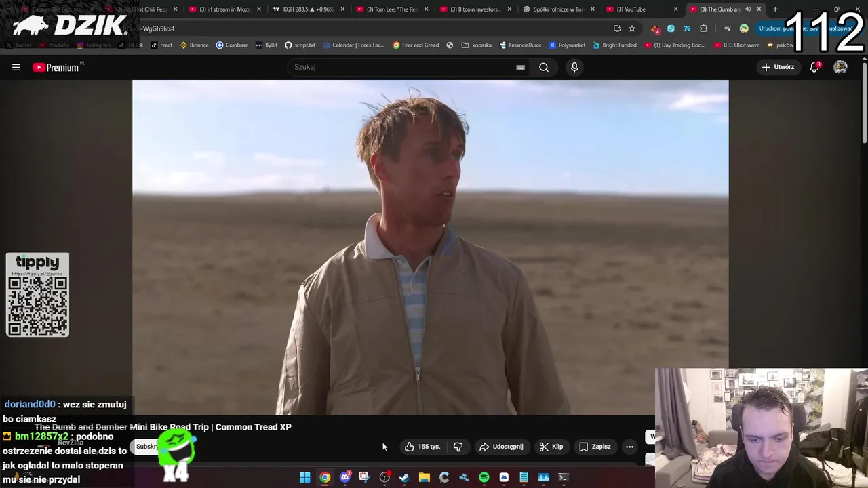Open Bright Funded bookmark
The image size is (868, 488).
pyautogui.click(x=614, y=45)
